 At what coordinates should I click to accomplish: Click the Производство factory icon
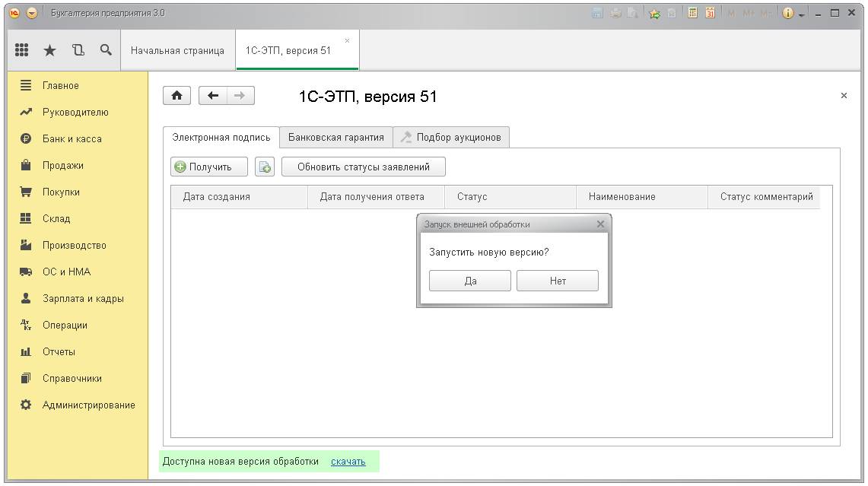25,245
